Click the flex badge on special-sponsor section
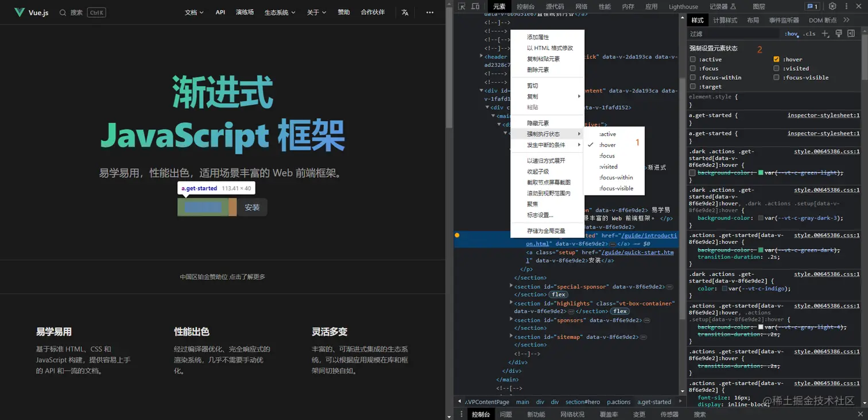The height and width of the screenshot is (420, 868). click(559, 295)
